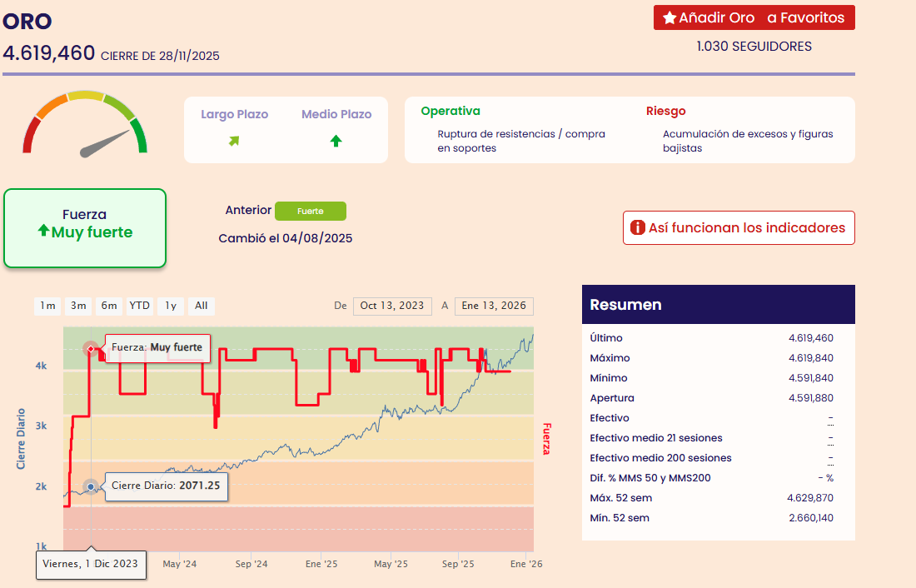Viewport: 916px width, 588px height.
Task: Click the Sep '25 axis label
Action: (458, 564)
